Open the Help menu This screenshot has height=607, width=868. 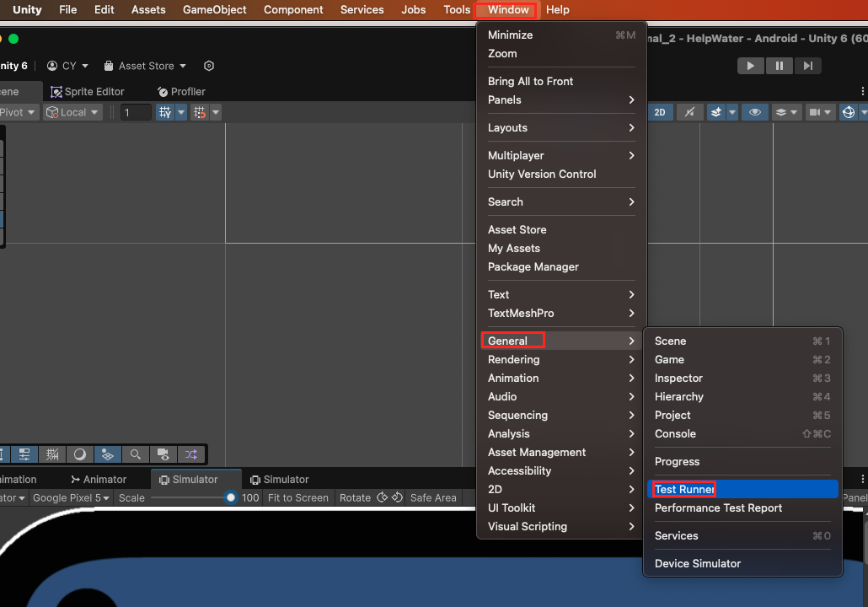tap(557, 9)
